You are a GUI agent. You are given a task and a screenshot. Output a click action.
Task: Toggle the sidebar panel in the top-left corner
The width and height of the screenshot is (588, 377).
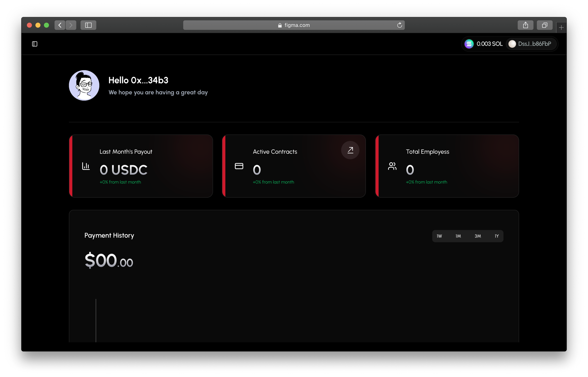click(35, 44)
